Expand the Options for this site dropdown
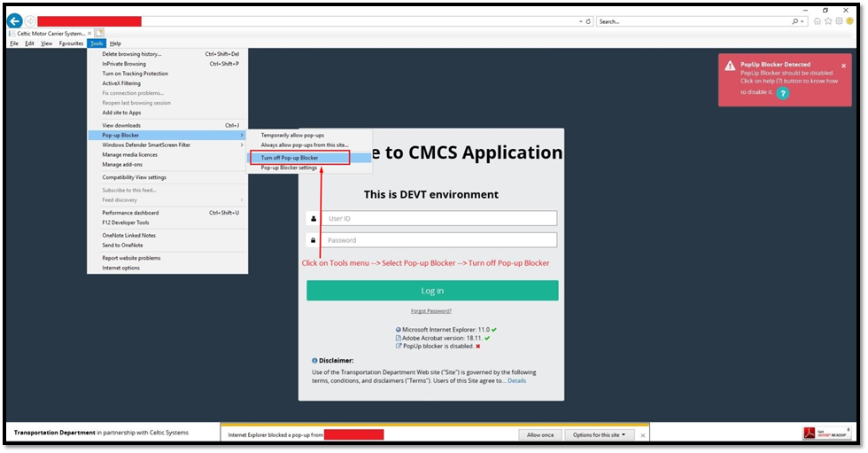The height and width of the screenshot is (453, 868). (x=599, y=434)
